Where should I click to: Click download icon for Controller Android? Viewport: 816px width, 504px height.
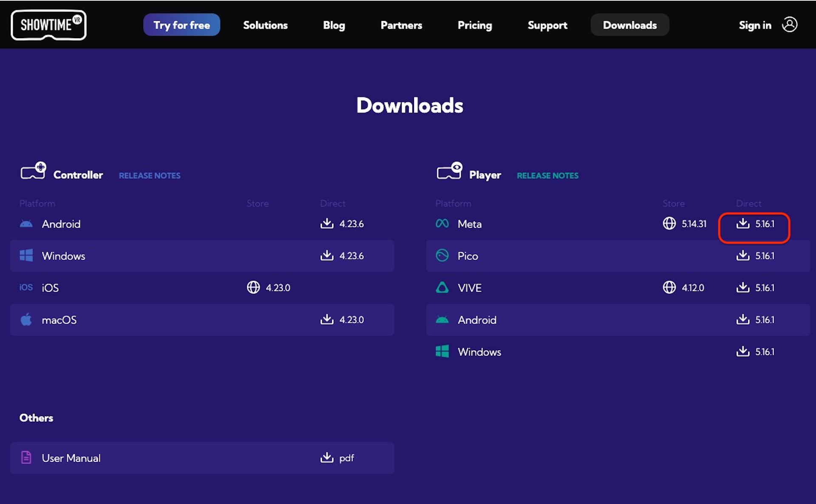pos(327,223)
